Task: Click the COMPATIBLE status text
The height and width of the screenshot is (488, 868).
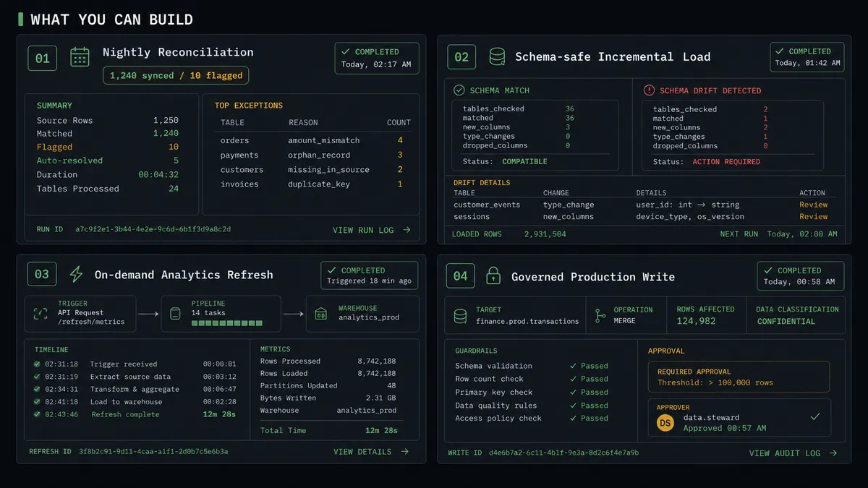Action: tap(524, 161)
